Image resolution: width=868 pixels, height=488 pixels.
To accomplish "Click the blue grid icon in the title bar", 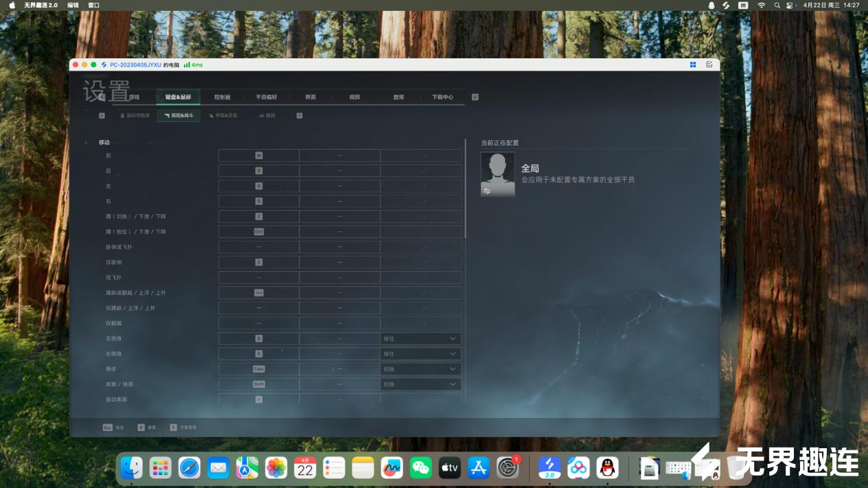I will 693,65.
